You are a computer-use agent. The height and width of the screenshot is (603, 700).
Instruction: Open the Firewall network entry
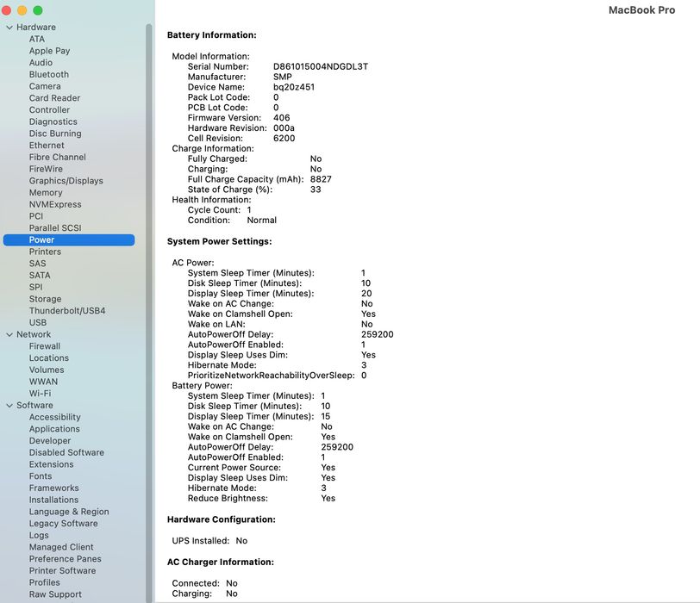pos(45,346)
